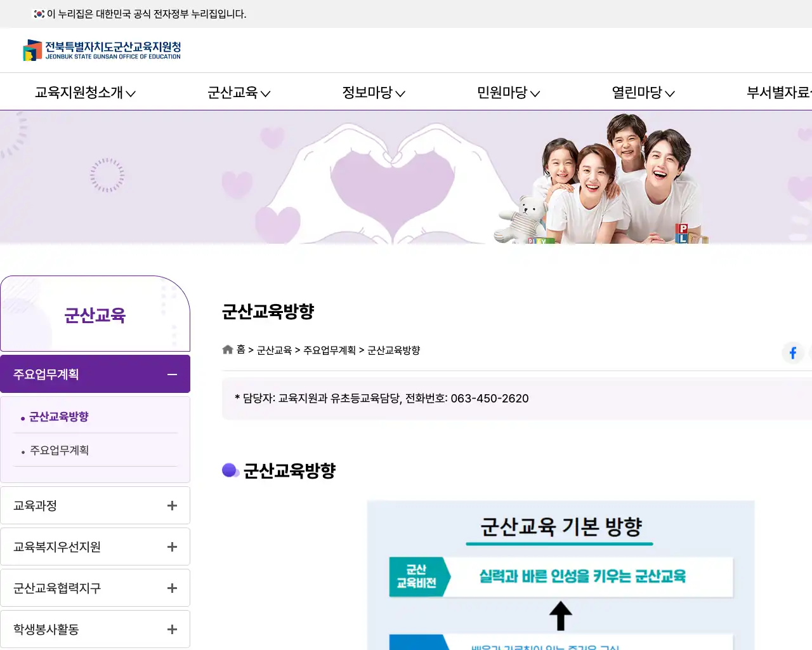Click the Facebook share icon
812x650 pixels.
pyautogui.click(x=792, y=353)
